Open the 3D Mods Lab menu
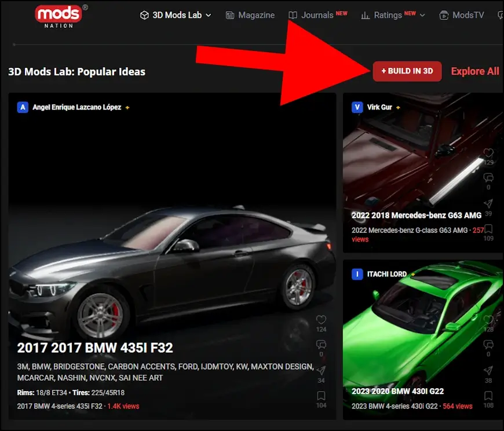The width and height of the screenshot is (504, 431). (176, 15)
